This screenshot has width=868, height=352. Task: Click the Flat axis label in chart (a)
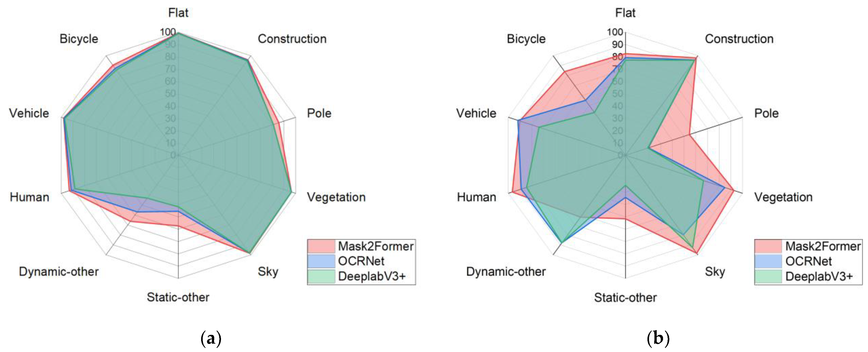(178, 13)
